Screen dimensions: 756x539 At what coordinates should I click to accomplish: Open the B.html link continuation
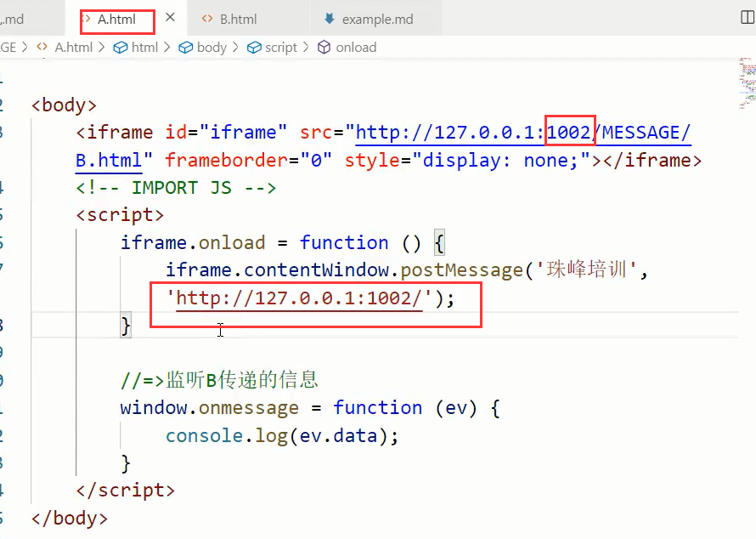(x=109, y=160)
